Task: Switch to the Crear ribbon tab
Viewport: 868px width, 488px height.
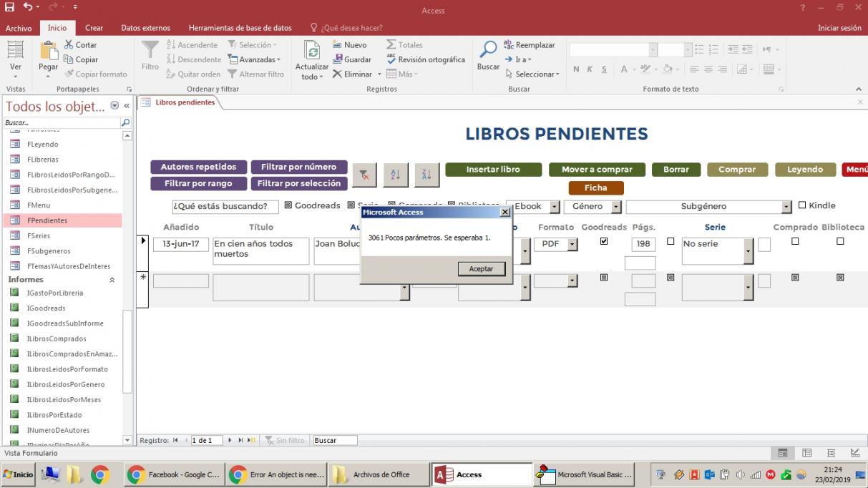Action: [x=94, y=28]
